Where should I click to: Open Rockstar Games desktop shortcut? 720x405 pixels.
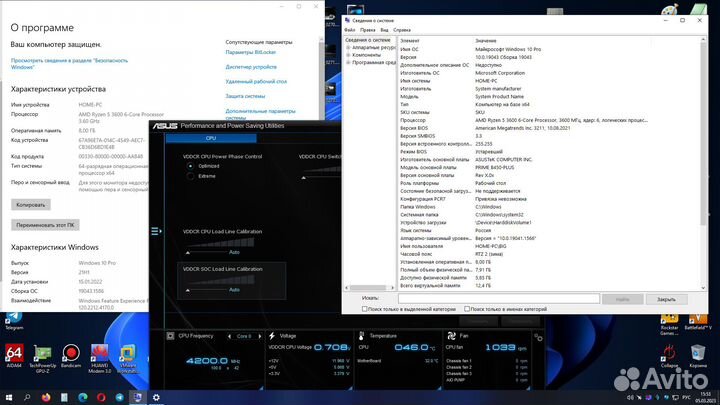point(669,324)
